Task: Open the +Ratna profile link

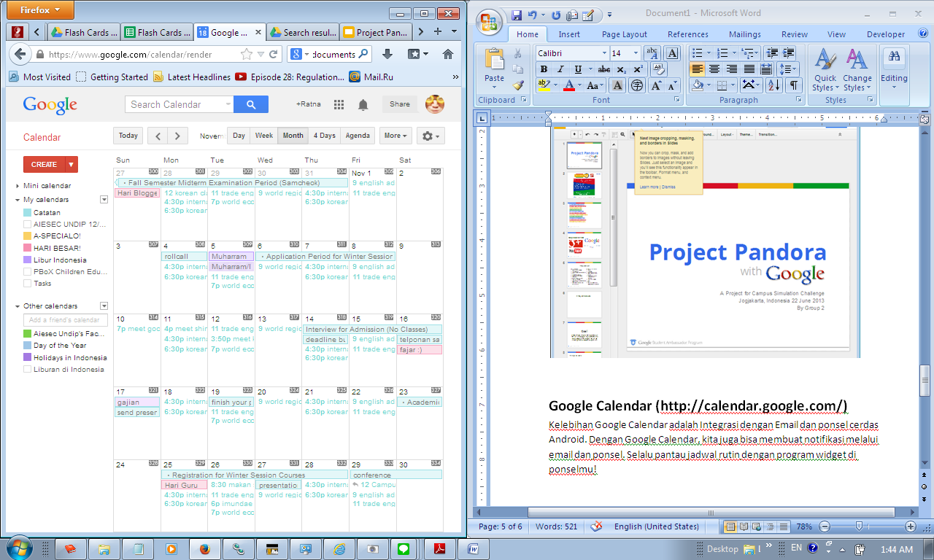Action: tap(309, 104)
